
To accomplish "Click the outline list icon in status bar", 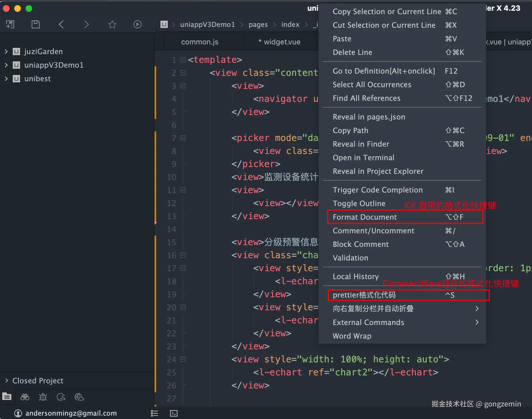I will click(155, 413).
